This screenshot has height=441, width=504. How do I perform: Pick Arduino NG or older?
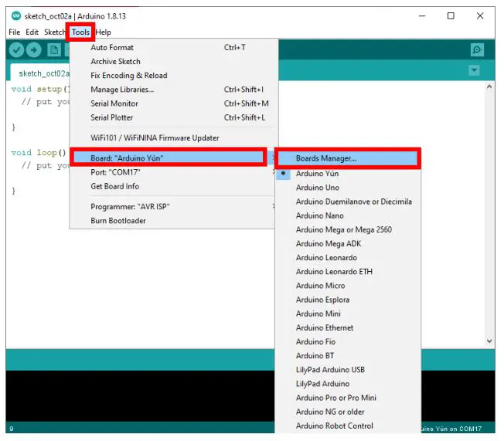(348, 412)
